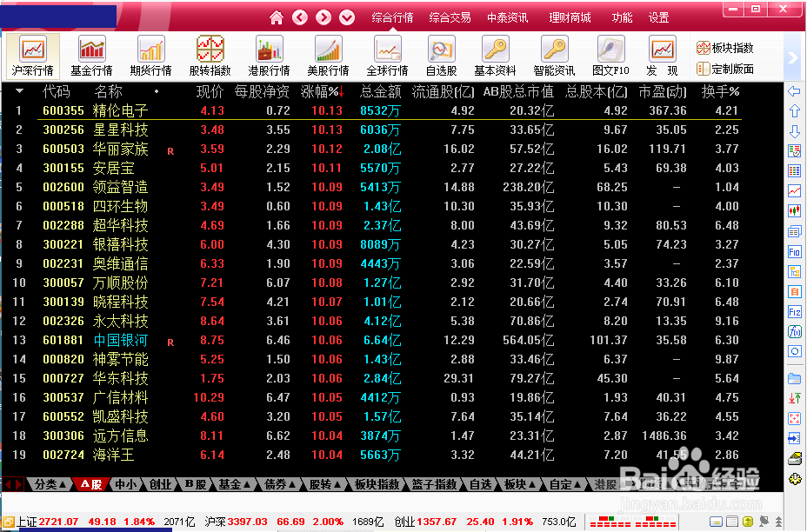Navigate forward with right arrow circle
The width and height of the screenshot is (807, 532).
point(323,18)
